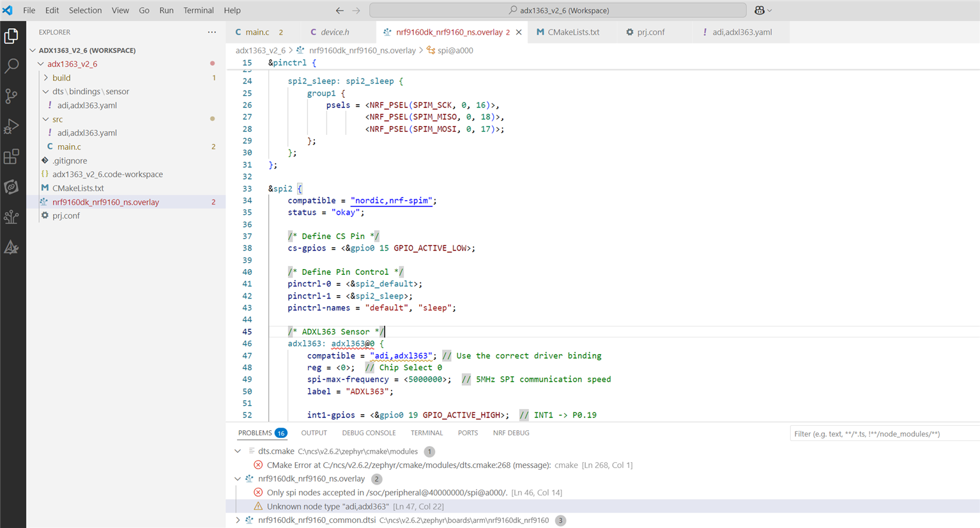Switch to the NRF DEBUG panel tab
Viewport: 980px width, 528px height.
(511, 433)
